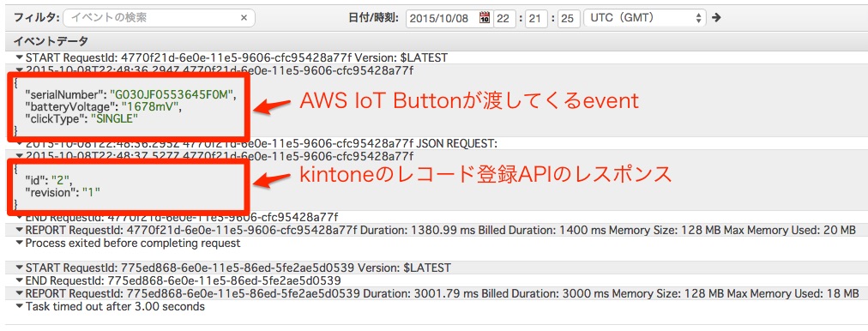Collapse the END RequestId 4770f21d row
The width and height of the screenshot is (868, 331).
(20, 217)
